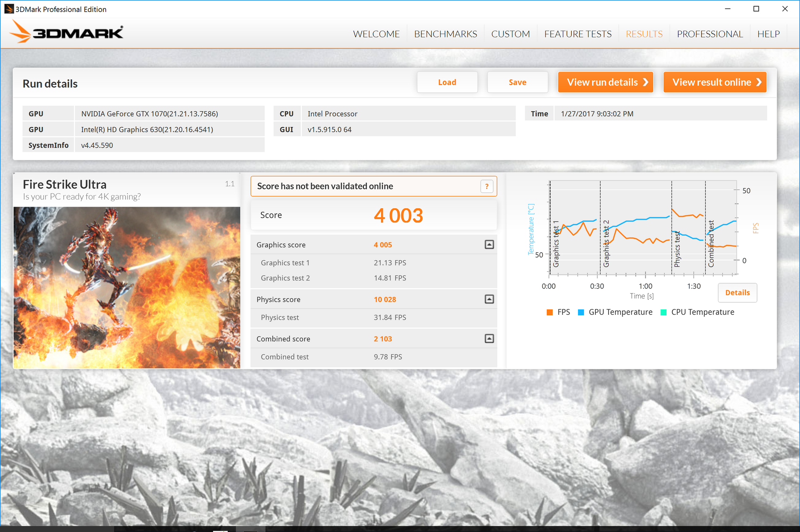Click the Graphics test 2 row label
Image resolution: width=800 pixels, height=532 pixels.
point(285,278)
